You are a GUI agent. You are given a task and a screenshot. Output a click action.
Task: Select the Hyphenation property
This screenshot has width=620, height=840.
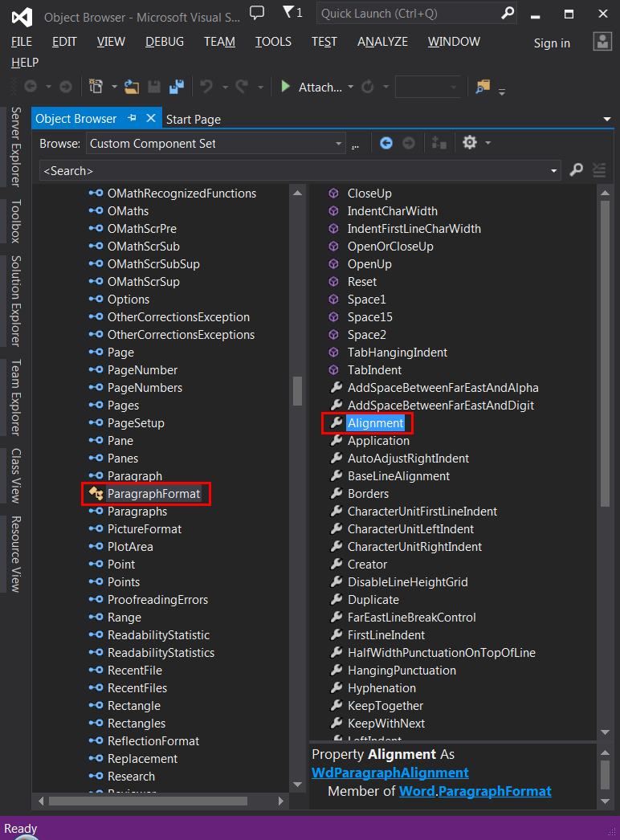pos(381,688)
